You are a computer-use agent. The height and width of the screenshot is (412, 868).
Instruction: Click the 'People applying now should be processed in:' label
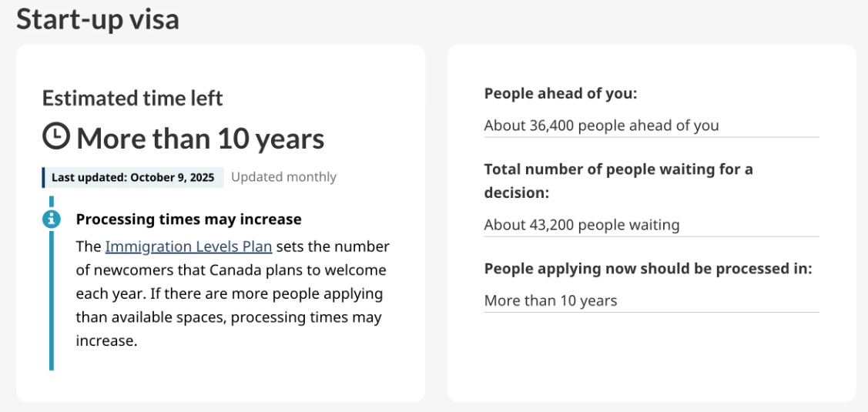(648, 269)
